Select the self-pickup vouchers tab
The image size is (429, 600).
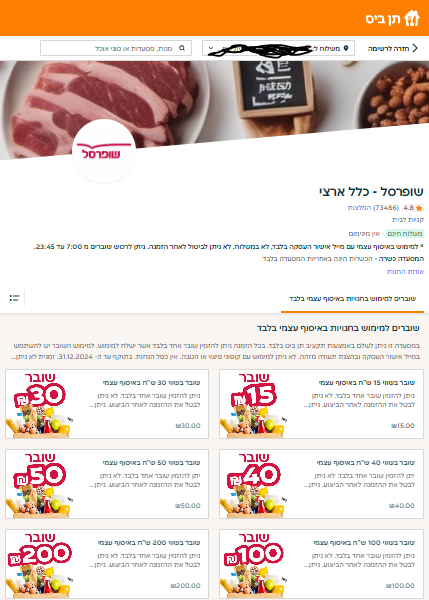tap(352, 298)
